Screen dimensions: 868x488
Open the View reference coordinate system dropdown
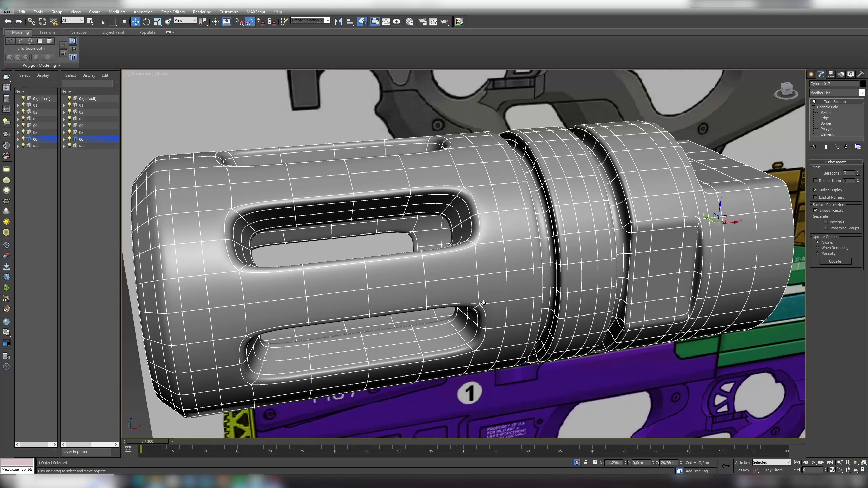(x=185, y=20)
